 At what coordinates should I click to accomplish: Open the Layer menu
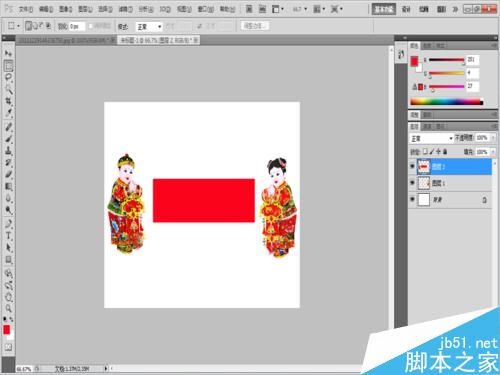pos(85,9)
